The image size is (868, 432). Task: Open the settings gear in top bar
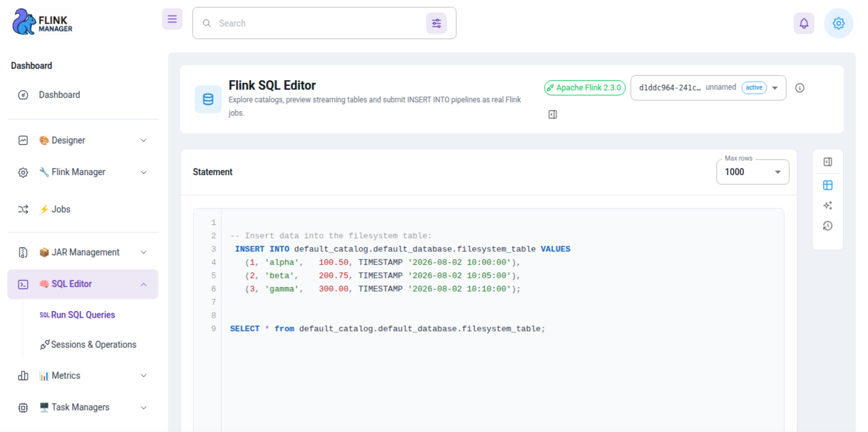point(838,23)
